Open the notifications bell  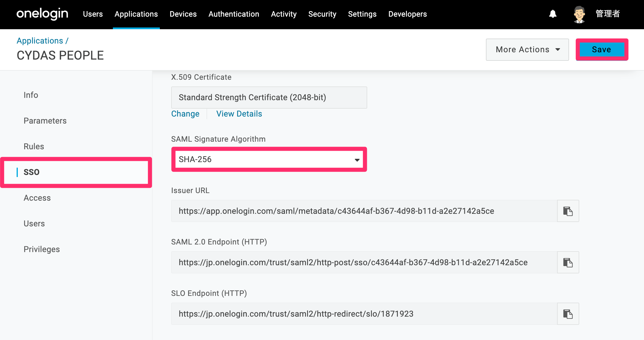[x=553, y=14]
